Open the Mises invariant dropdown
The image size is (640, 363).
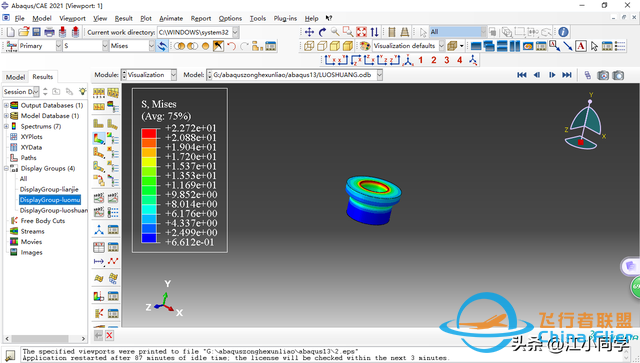point(132,46)
